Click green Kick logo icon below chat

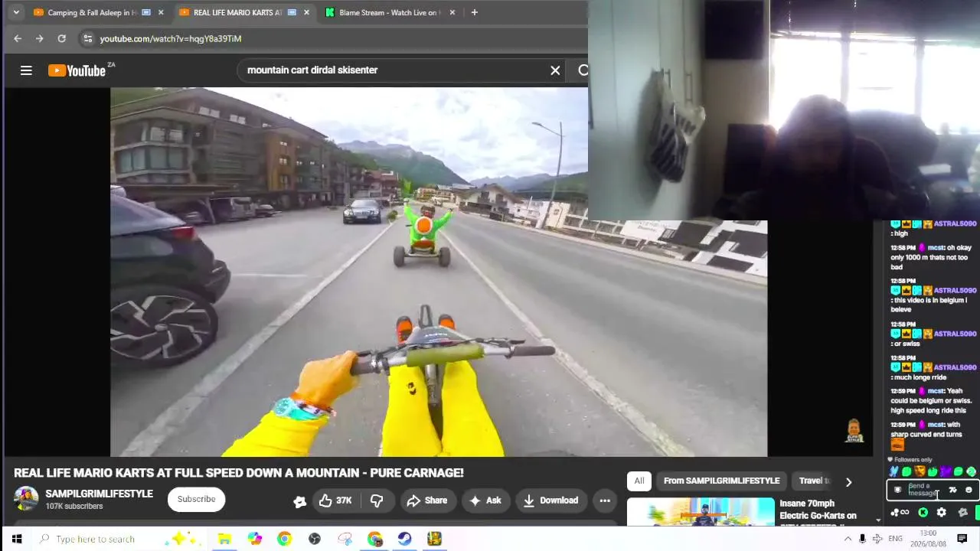pyautogui.click(x=923, y=513)
